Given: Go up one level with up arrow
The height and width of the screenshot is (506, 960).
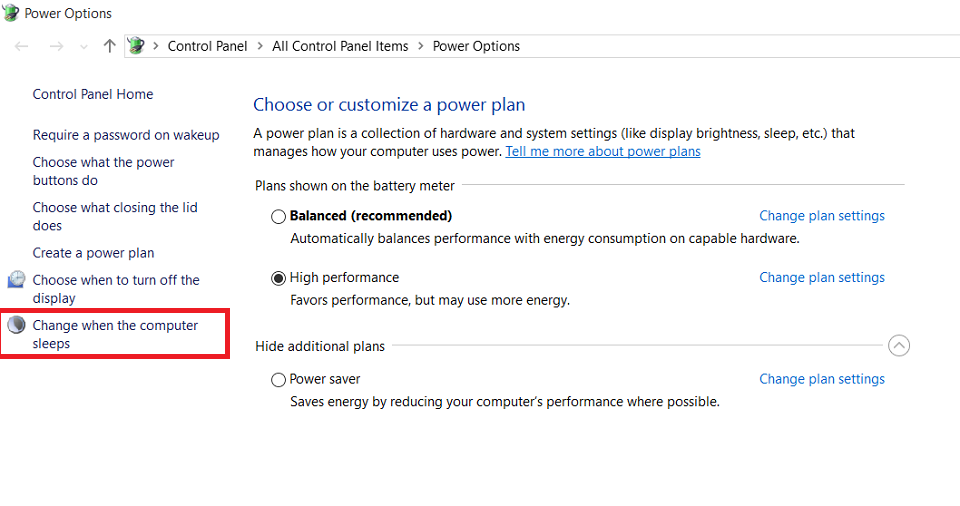Looking at the screenshot, I should [110, 46].
